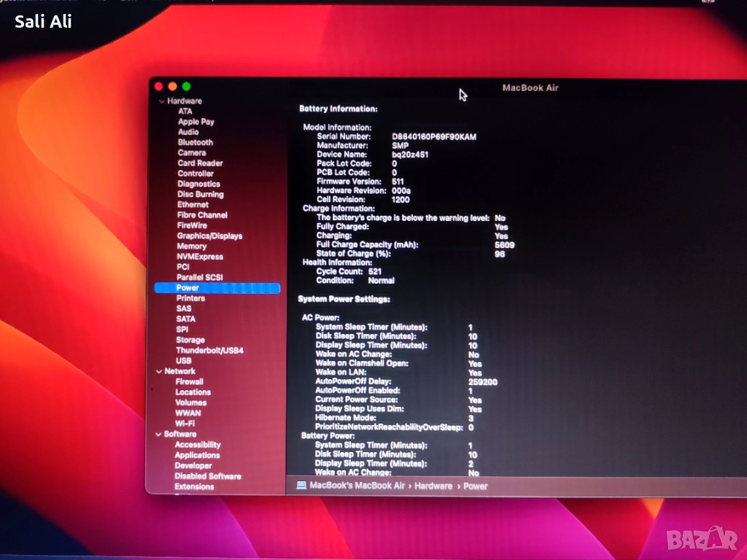
Task: Open Disabled Software in the sidebar
Action: (x=207, y=476)
